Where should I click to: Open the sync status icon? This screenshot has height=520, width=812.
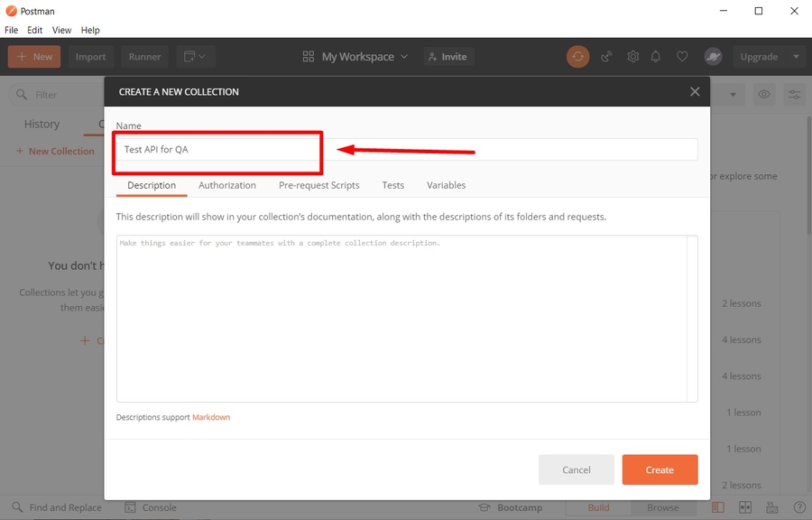pyautogui.click(x=577, y=56)
